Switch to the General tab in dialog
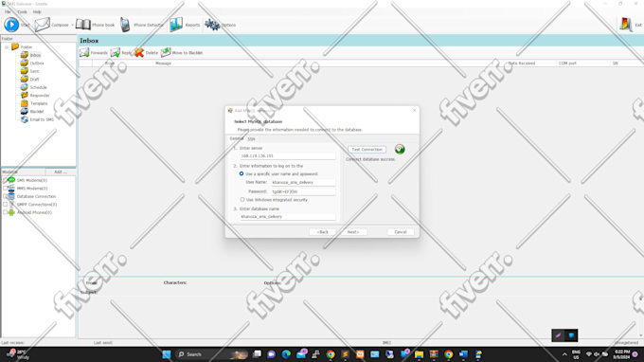Image resolution: width=644 pixels, height=362 pixels. [237, 138]
